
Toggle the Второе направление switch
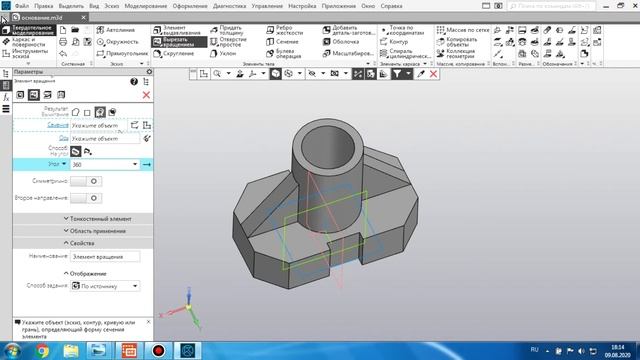[x=86, y=198]
